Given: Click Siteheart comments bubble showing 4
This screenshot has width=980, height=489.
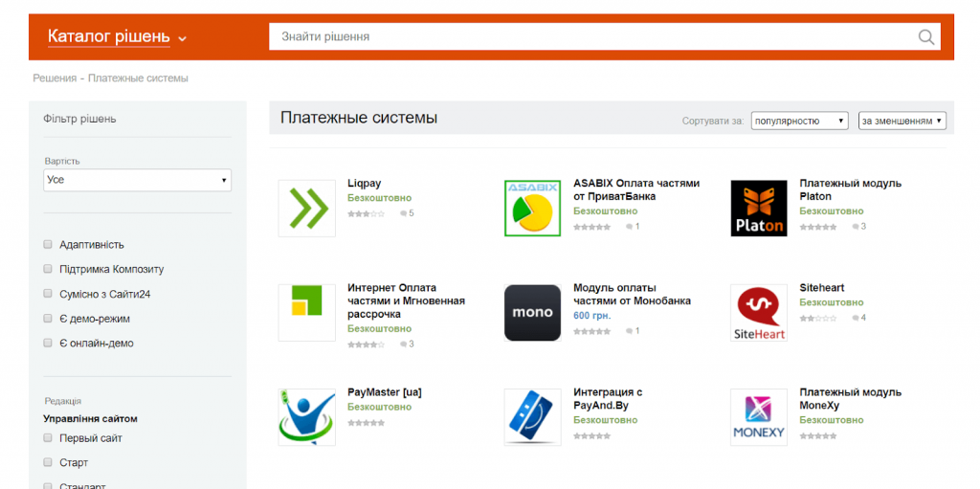Looking at the screenshot, I should [859, 318].
